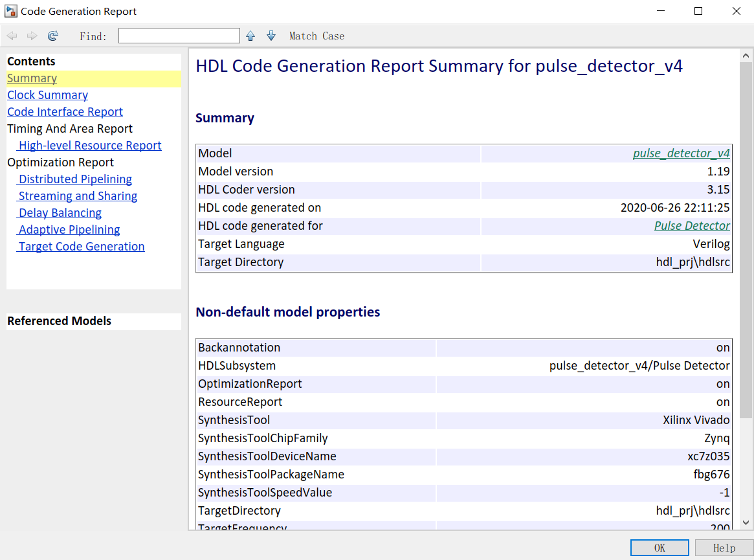Open the High-level Resource Report
The width and height of the screenshot is (754, 560).
90,146
